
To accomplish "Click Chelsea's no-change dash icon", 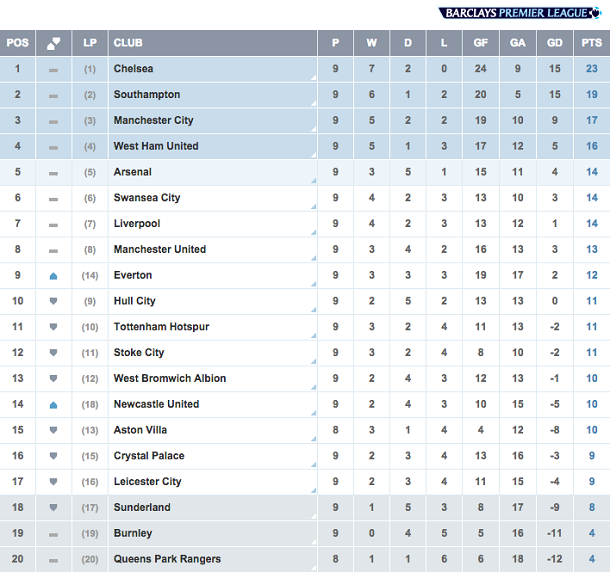I will point(53,70).
